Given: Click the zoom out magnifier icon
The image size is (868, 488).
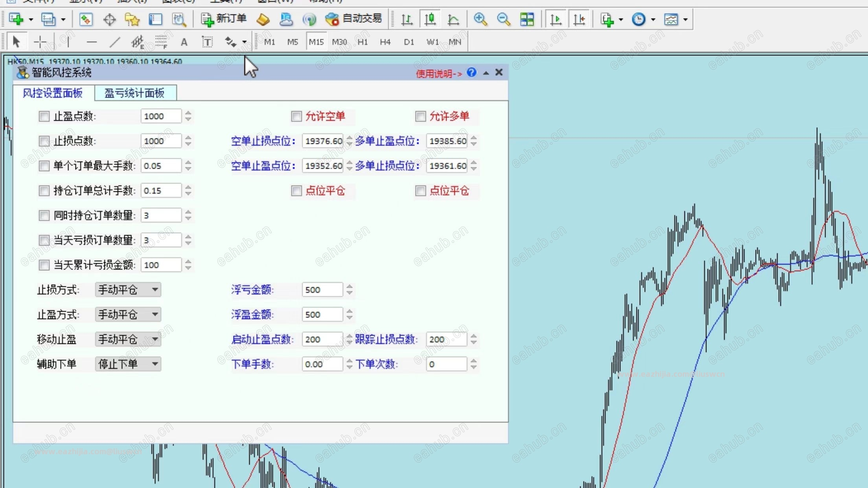Looking at the screenshot, I should point(503,19).
